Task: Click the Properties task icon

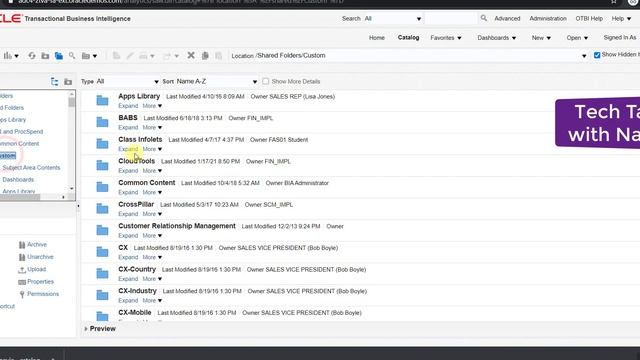Action: (x=22, y=282)
